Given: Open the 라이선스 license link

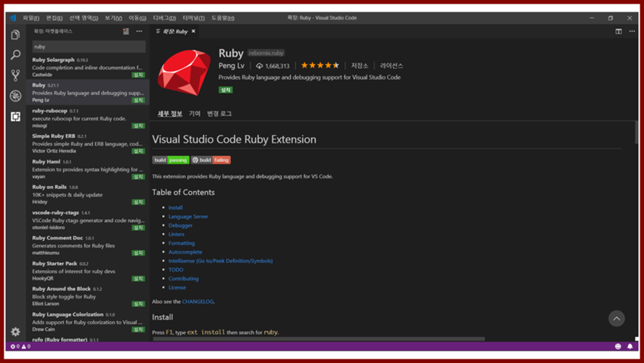Looking at the screenshot, I should 391,65.
